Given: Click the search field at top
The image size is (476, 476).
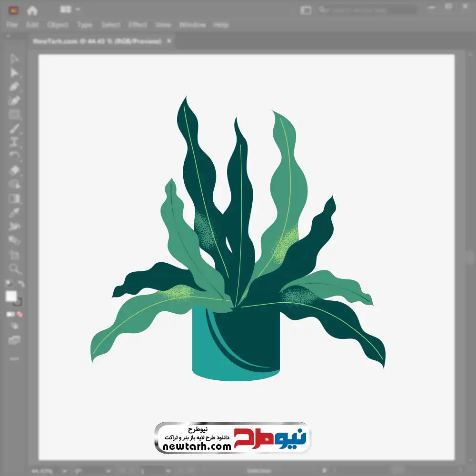Looking at the screenshot, I should pyautogui.click(x=367, y=10).
